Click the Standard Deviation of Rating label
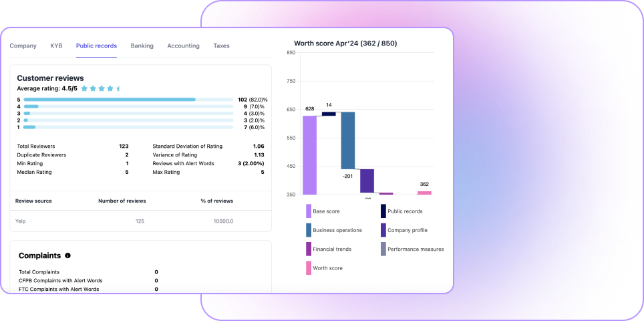Image resolution: width=644 pixels, height=321 pixels. 187,146
